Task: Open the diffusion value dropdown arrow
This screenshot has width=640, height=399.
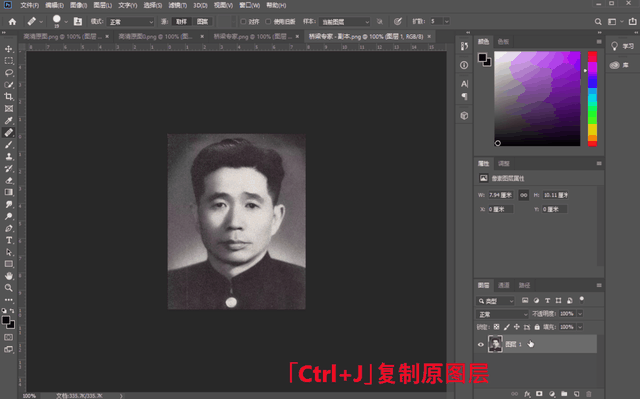Action: [447, 22]
